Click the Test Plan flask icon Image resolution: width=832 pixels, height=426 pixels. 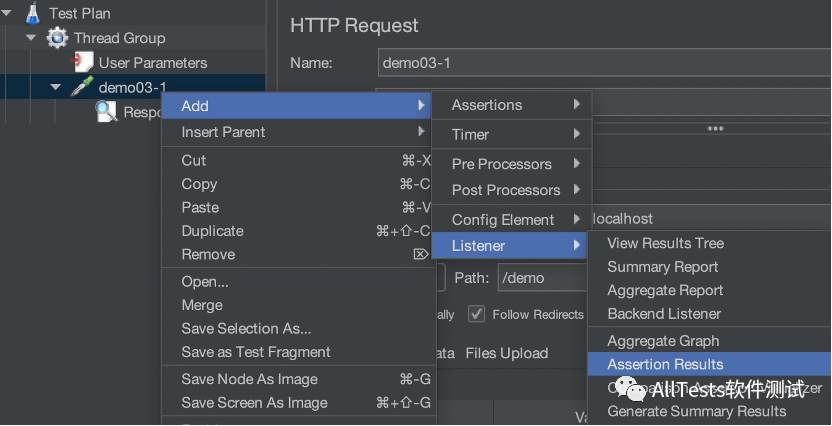tap(33, 14)
